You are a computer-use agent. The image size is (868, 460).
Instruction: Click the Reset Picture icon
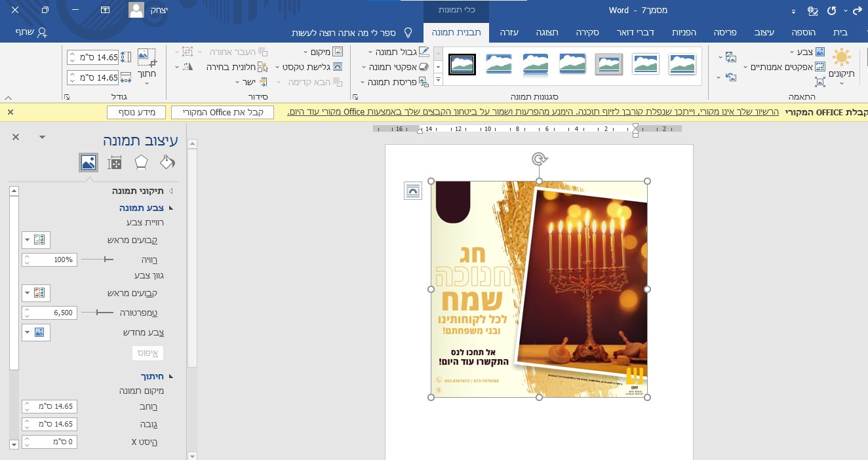coord(730,77)
